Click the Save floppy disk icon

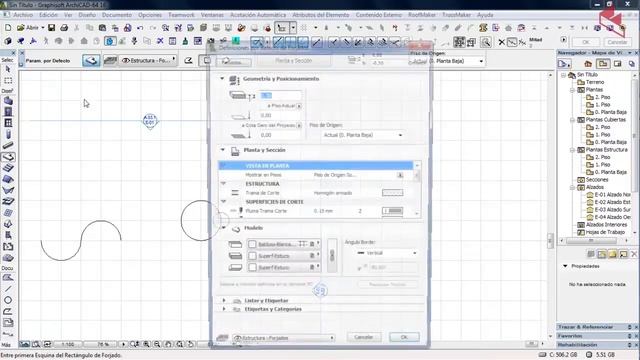[51, 28]
